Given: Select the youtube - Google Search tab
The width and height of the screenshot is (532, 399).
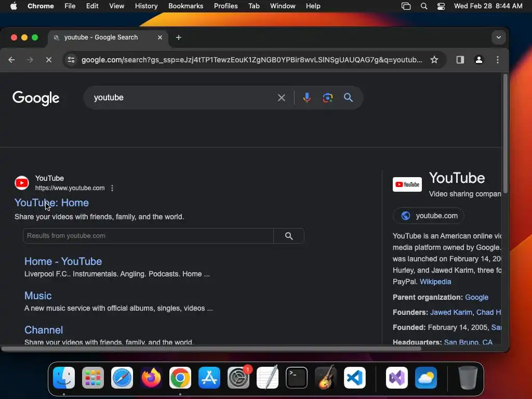Looking at the screenshot, I should click(107, 37).
